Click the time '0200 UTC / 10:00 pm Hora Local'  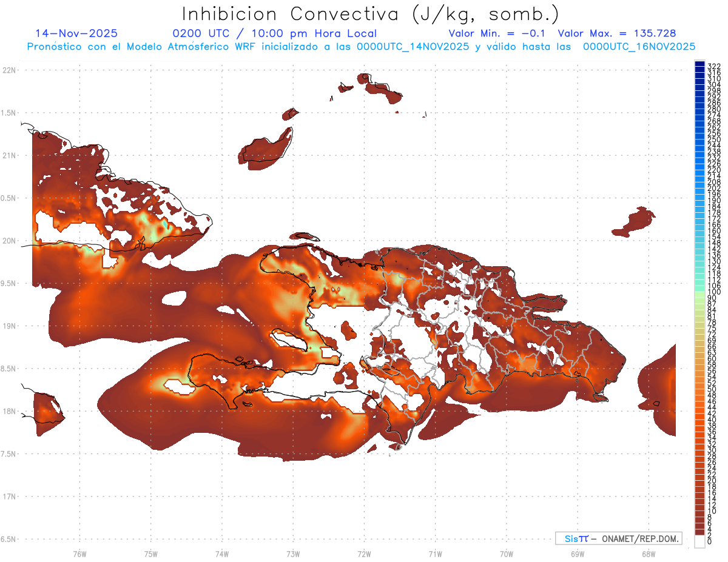pos(274,33)
